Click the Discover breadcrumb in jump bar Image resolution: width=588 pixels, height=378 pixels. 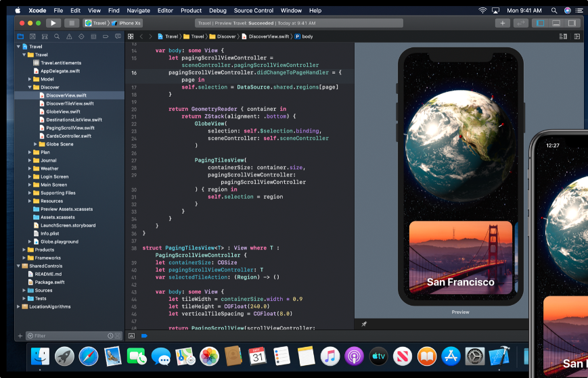(223, 37)
